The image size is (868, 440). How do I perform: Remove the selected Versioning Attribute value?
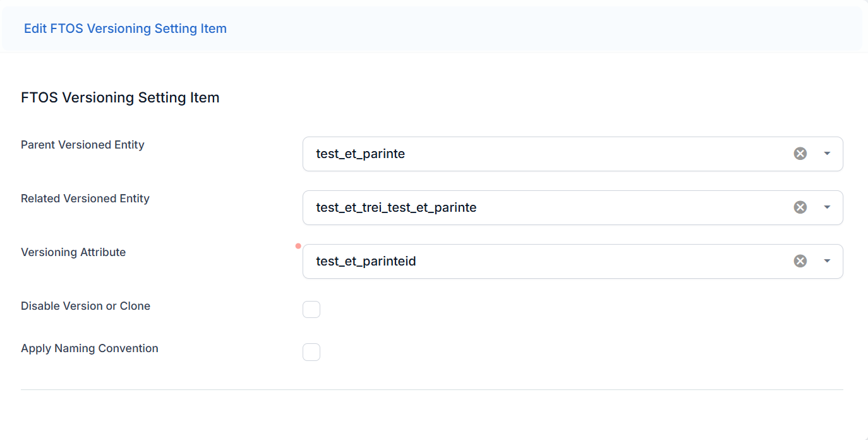(x=800, y=261)
